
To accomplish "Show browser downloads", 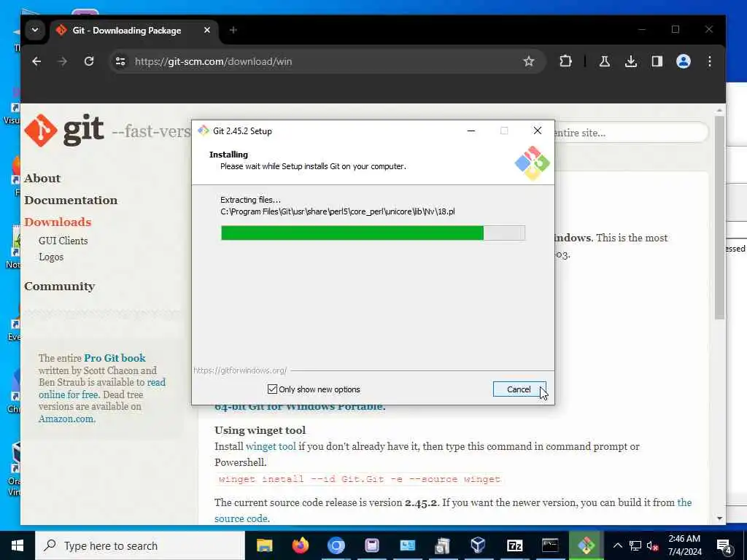I will click(x=631, y=61).
